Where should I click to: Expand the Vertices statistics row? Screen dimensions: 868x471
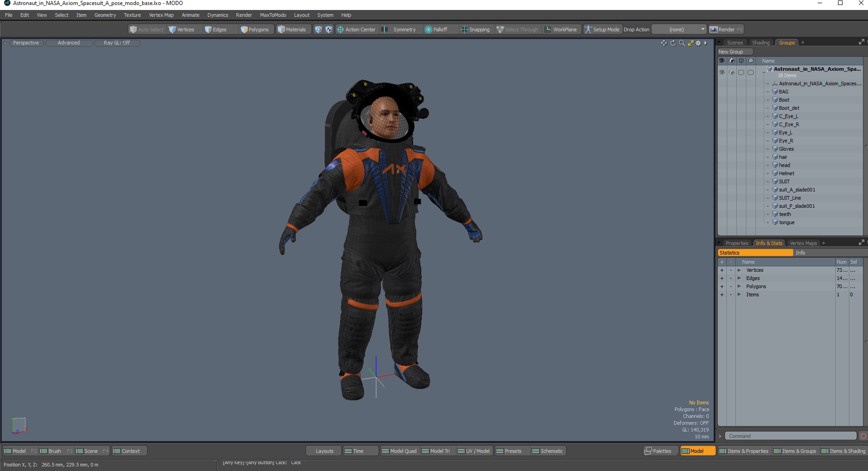tap(739, 270)
